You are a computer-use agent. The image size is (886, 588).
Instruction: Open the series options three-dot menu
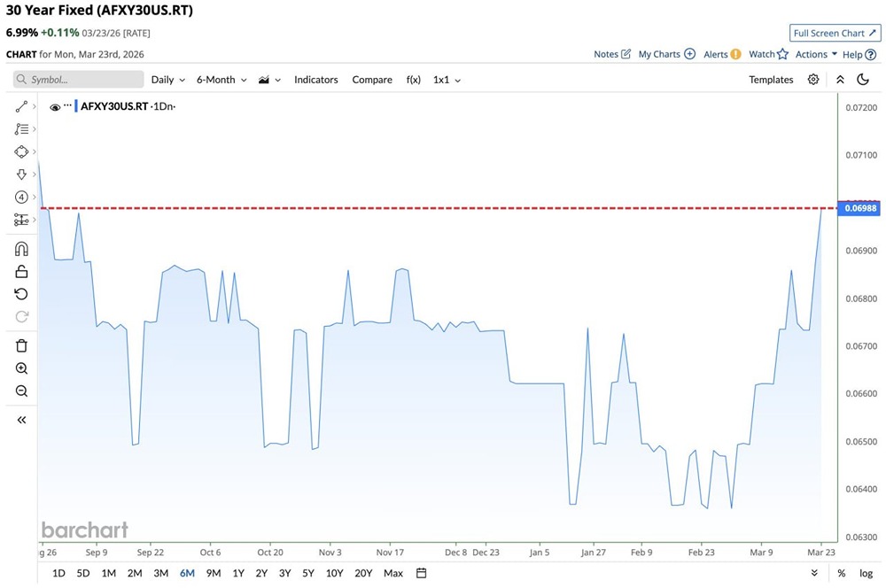click(68, 105)
